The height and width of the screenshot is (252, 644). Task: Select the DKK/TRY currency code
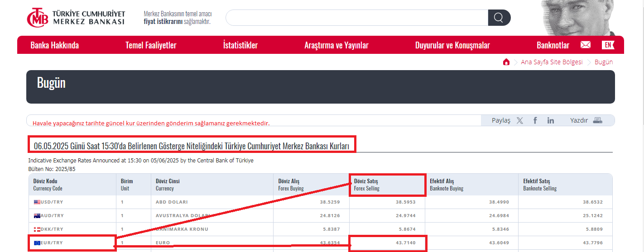click(x=52, y=229)
